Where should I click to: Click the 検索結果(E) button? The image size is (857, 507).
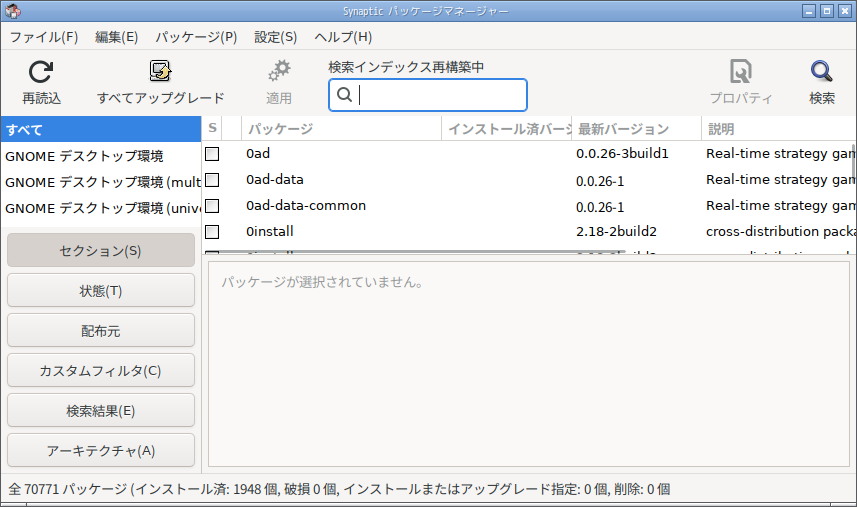coord(101,410)
